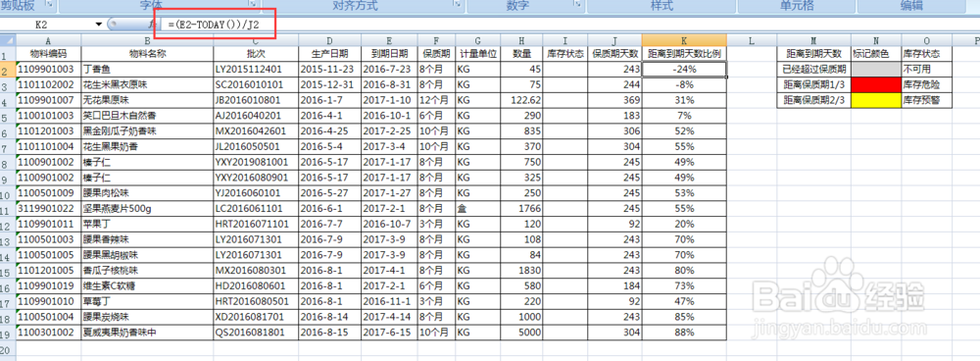Select column header K

tap(684, 40)
